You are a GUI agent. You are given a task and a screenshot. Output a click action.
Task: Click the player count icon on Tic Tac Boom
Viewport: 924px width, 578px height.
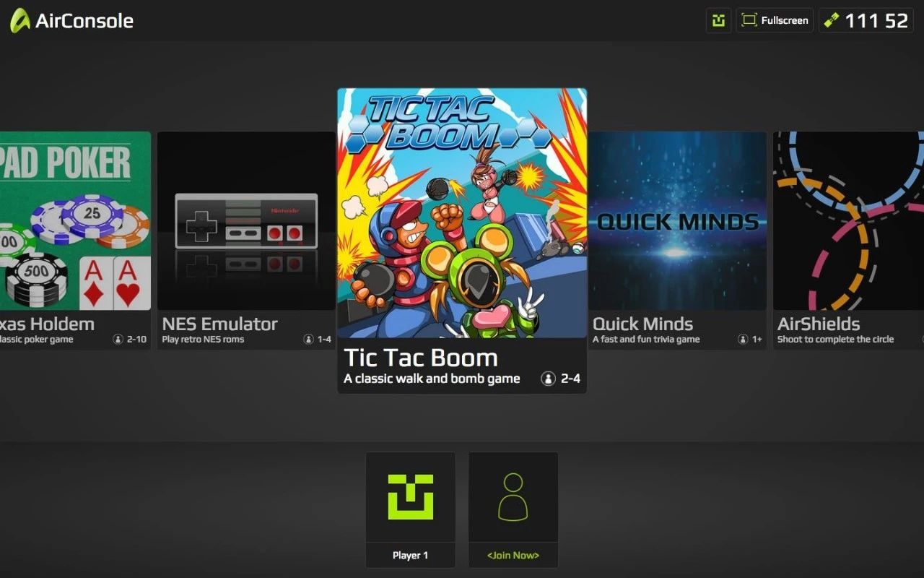[x=548, y=379]
